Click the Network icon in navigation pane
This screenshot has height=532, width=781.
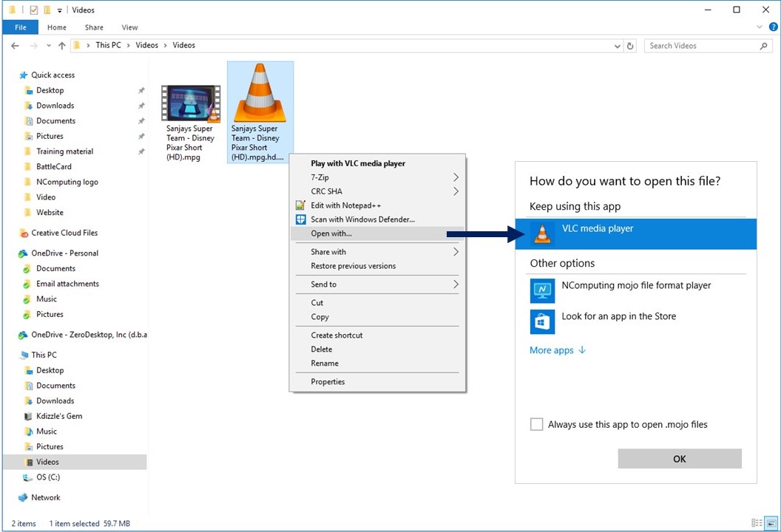point(23,497)
